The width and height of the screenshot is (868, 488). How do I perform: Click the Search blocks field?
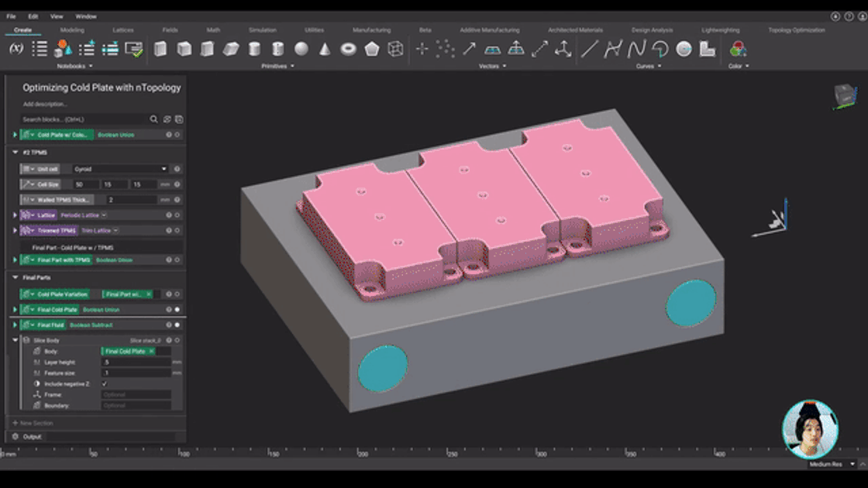click(x=83, y=119)
